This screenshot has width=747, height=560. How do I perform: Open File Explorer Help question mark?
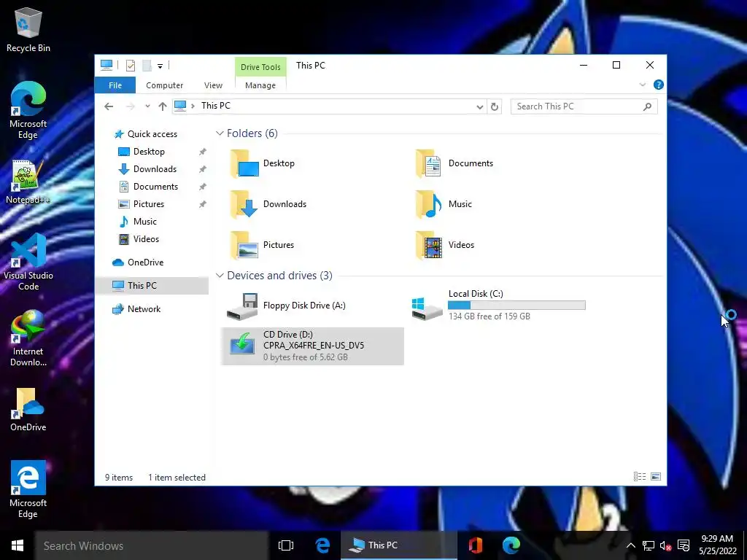point(659,85)
